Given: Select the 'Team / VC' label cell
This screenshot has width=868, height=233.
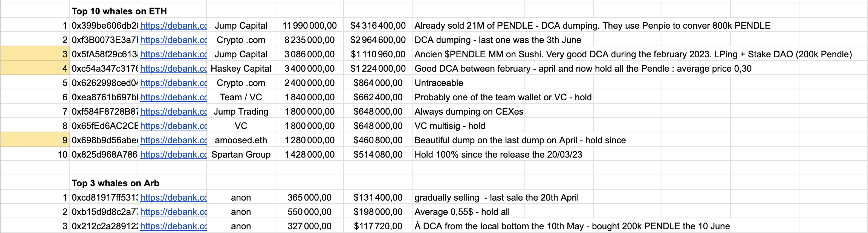Looking at the screenshot, I should pyautogui.click(x=241, y=97).
